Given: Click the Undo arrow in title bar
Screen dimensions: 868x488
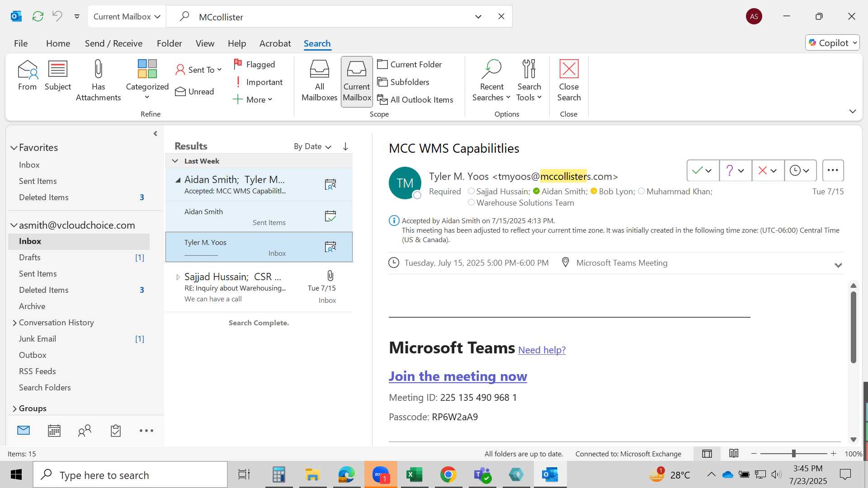Looking at the screenshot, I should click(57, 16).
